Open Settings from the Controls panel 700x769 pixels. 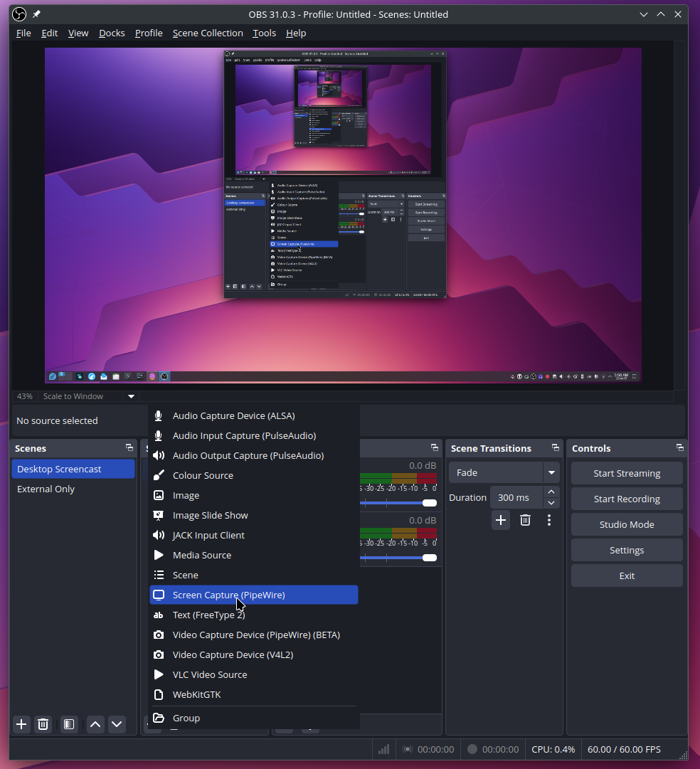(x=627, y=551)
